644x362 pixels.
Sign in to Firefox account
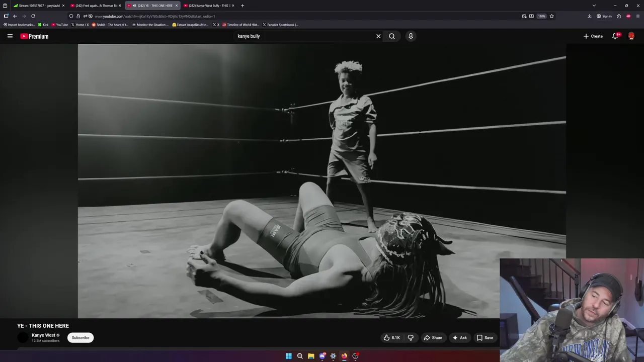click(604, 16)
